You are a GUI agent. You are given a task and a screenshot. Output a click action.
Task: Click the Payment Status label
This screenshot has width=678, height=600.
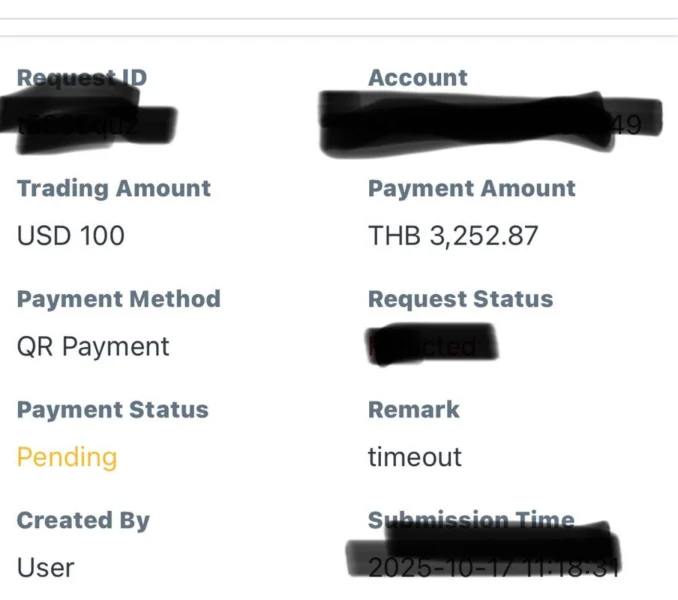coord(113,410)
